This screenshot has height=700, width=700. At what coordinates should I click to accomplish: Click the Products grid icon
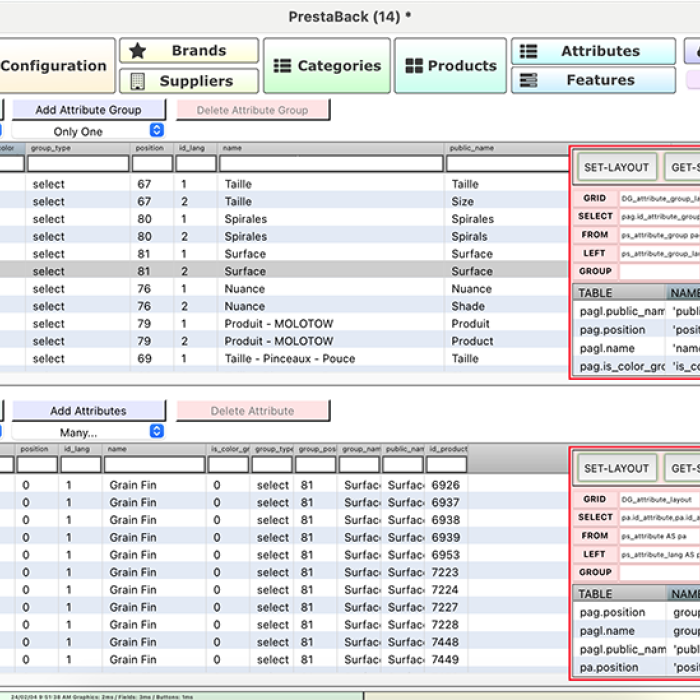pos(413,66)
